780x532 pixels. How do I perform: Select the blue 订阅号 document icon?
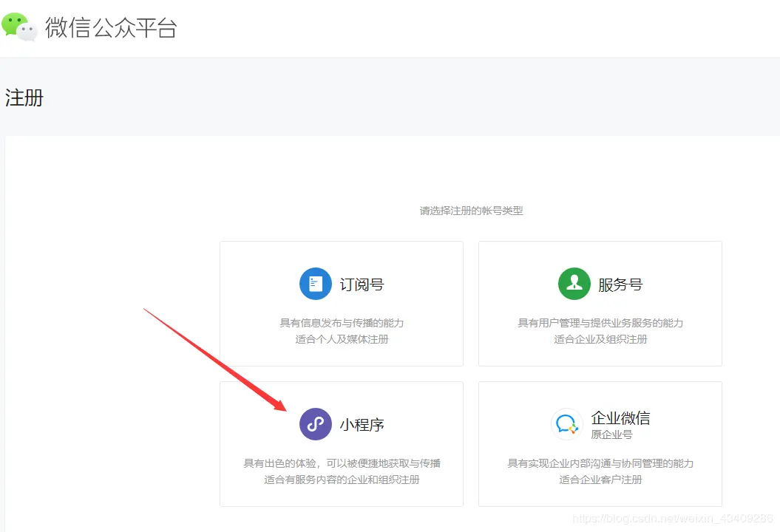[316, 284]
